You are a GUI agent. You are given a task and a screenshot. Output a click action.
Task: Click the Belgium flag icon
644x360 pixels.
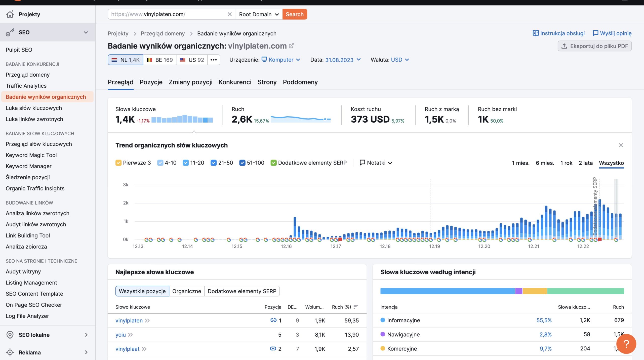click(149, 60)
